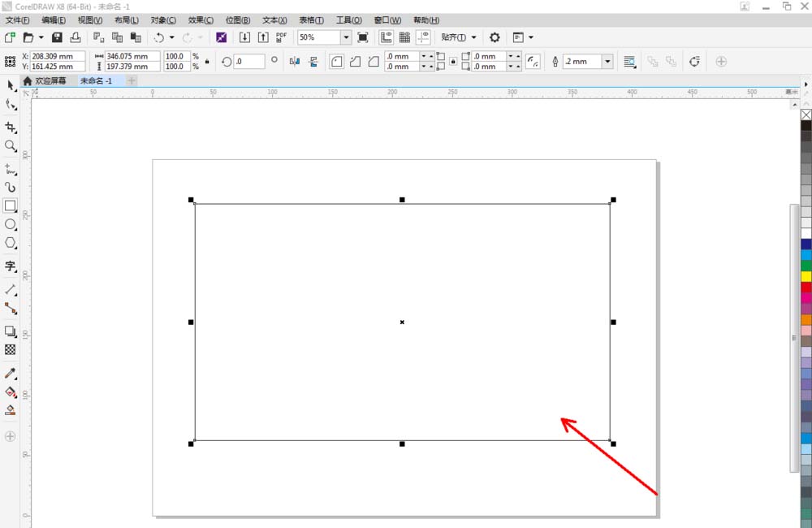Toggle the show rulers button

[386, 37]
